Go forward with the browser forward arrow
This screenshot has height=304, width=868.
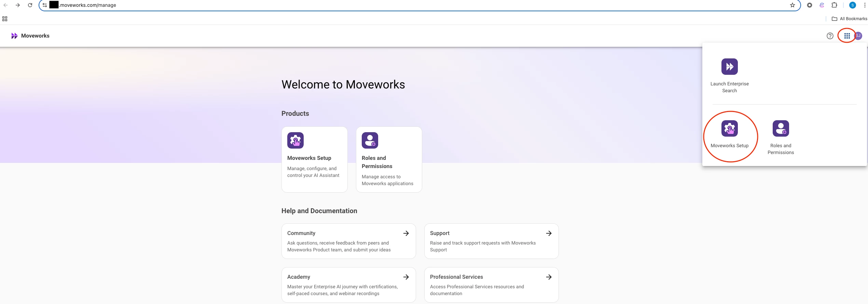pyautogui.click(x=18, y=5)
